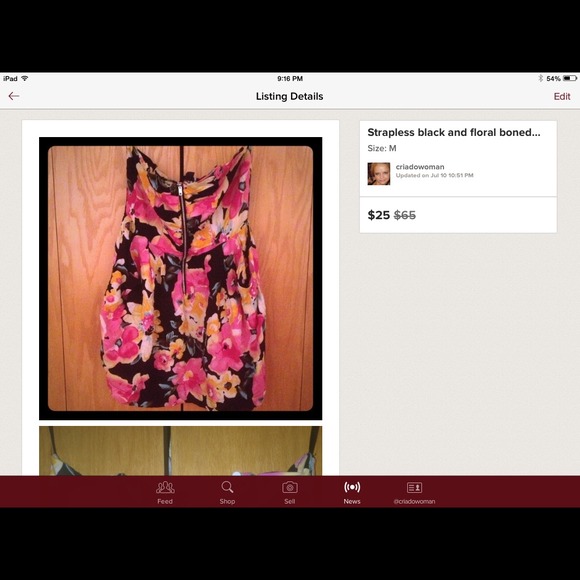
Task: Open the Feed tab icon
Action: point(165,487)
